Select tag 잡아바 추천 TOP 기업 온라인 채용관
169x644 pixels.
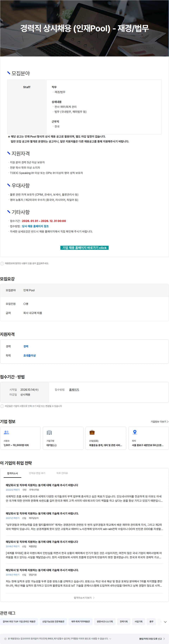pyautogui.click(x=19, y=621)
